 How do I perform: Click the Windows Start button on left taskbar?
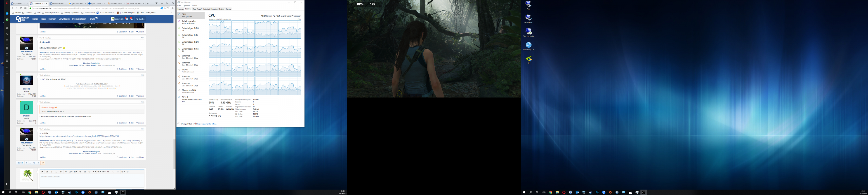[x=3, y=192]
